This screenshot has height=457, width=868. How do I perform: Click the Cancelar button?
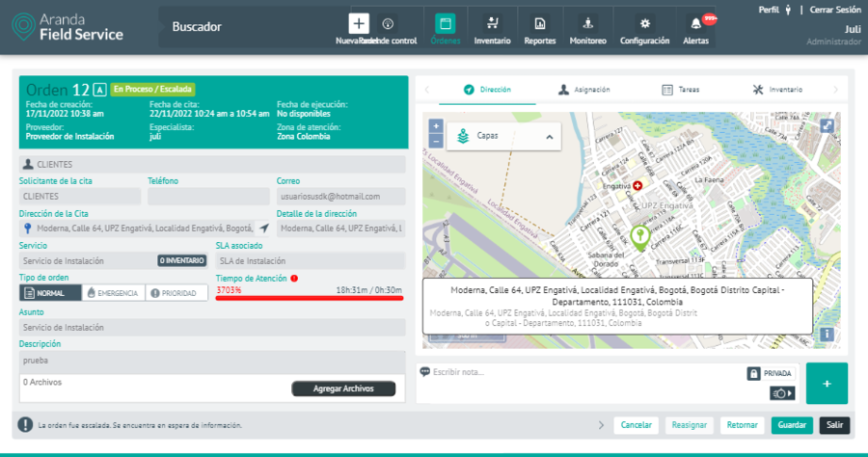tap(637, 425)
